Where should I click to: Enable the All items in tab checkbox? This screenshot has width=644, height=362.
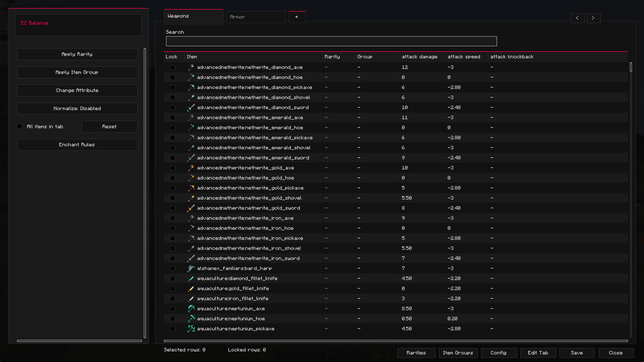[20, 126]
